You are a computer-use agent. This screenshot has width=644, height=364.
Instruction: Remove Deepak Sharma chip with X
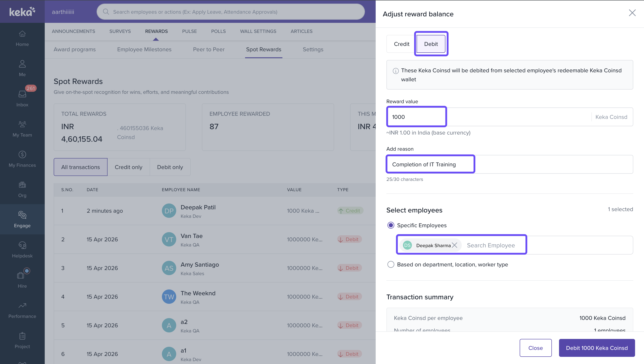[x=455, y=245]
